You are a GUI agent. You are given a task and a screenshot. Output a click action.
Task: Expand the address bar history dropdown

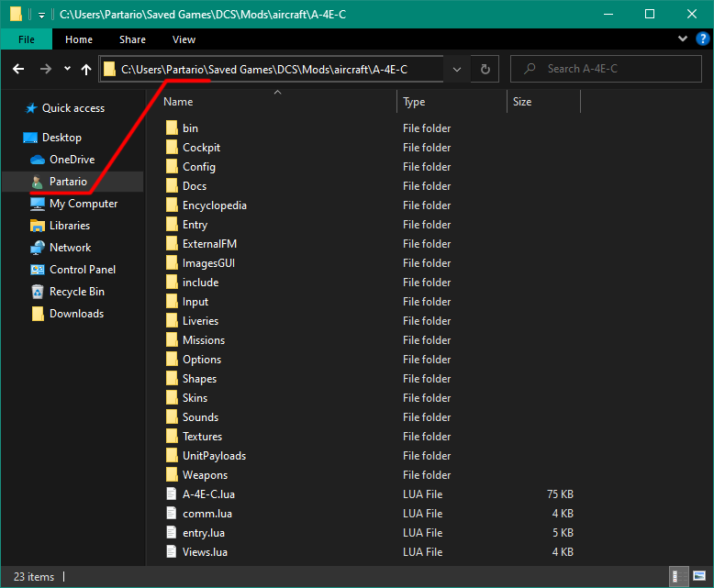[x=457, y=69]
